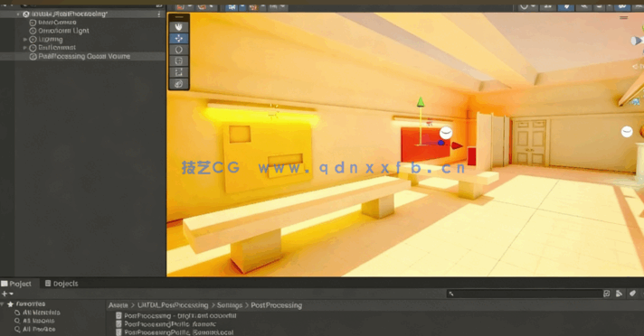Click the light gizmo near the red panel

click(x=446, y=133)
